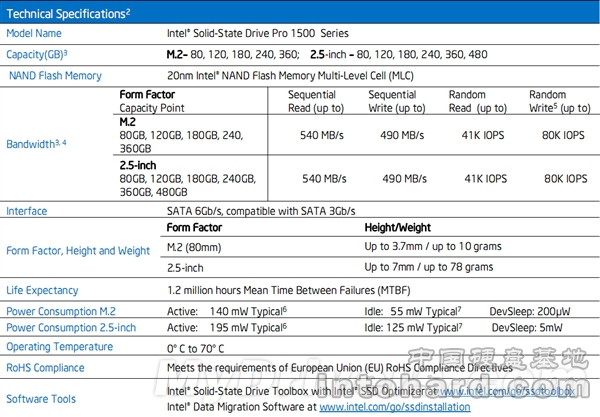Click the 2.5-inch form factor cell
The height and width of the screenshot is (417, 600).
click(185, 268)
